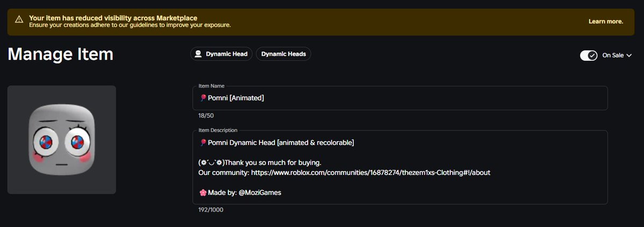Screen dimensions: 644x227
Task: Click the Made by: @MoziGames line
Action: (240, 192)
